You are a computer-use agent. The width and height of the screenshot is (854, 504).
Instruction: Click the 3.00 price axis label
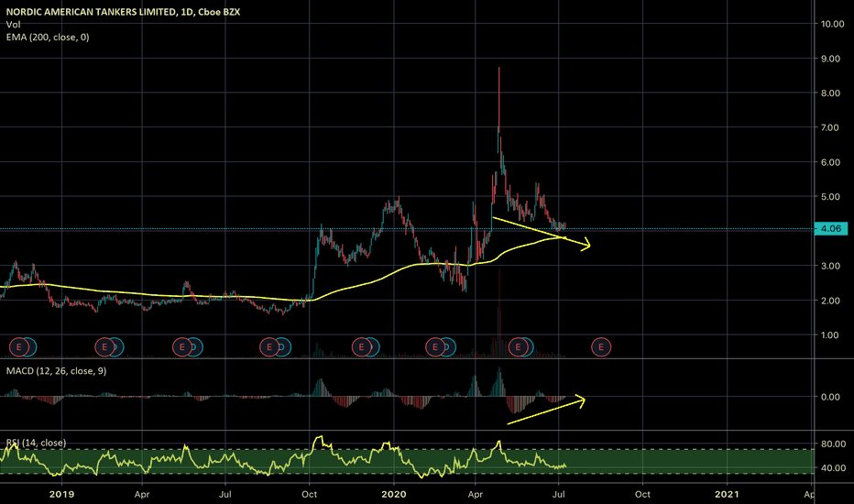830,266
